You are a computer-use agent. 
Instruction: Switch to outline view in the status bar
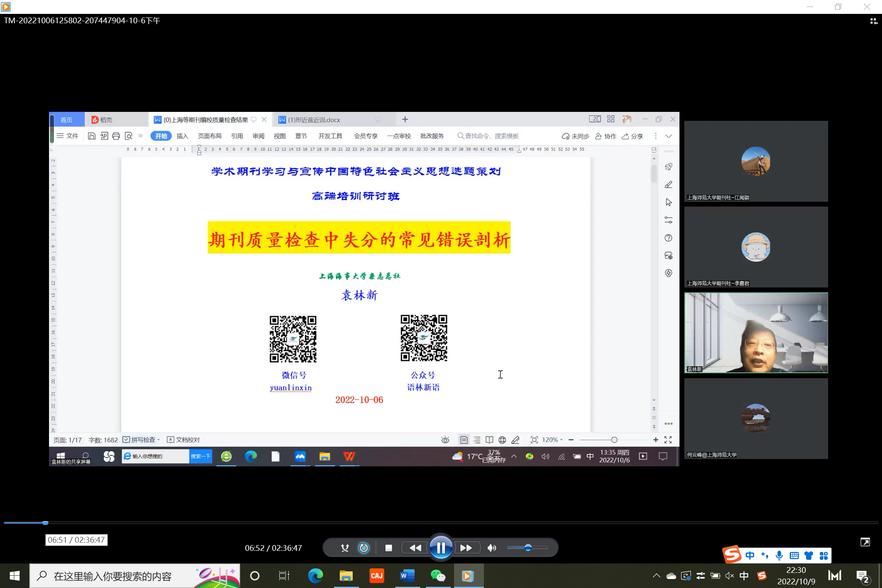[477, 440]
